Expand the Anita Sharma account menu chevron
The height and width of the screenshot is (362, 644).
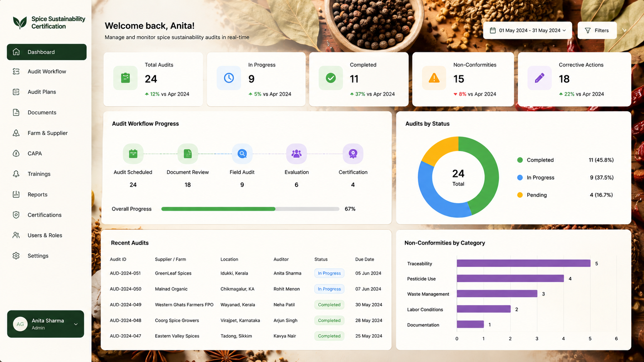(x=76, y=324)
